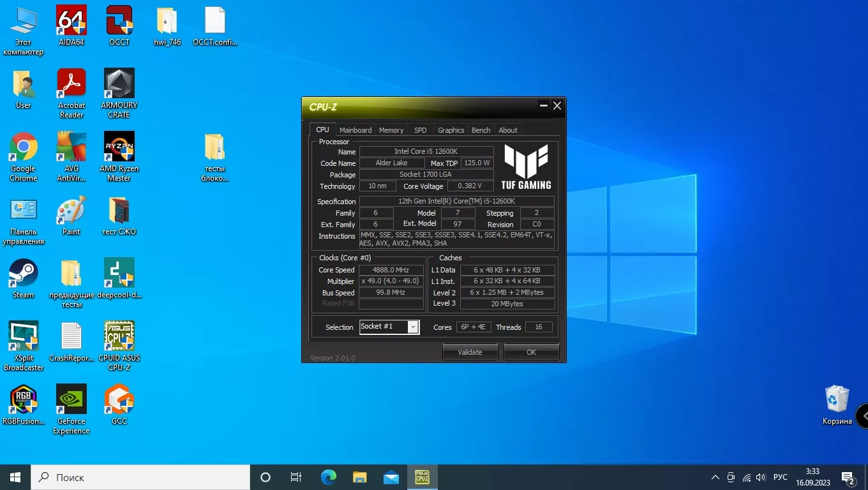Open the About tab
Image resolution: width=868 pixels, height=490 pixels.
tap(508, 130)
